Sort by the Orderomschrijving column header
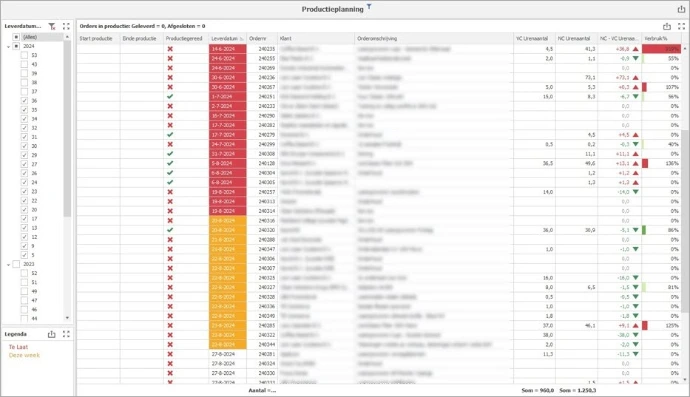The image size is (690, 397). 434,39
